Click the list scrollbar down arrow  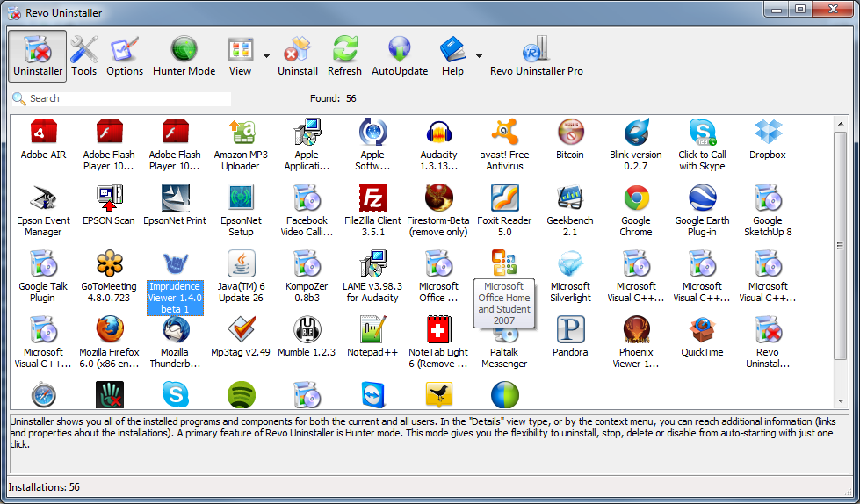click(x=841, y=401)
